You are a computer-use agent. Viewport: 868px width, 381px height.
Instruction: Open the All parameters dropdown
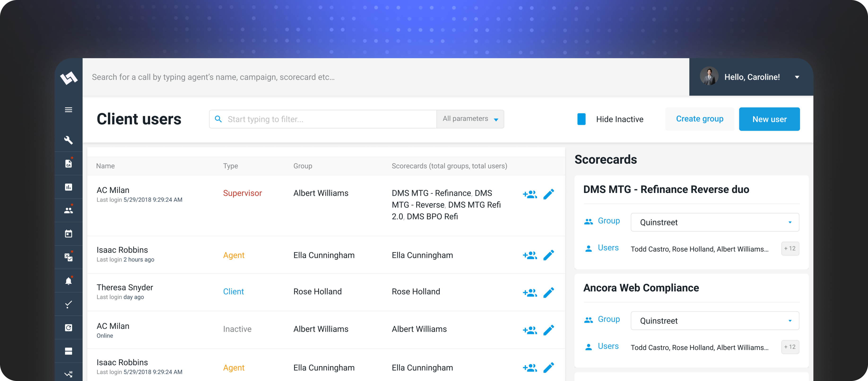point(470,119)
